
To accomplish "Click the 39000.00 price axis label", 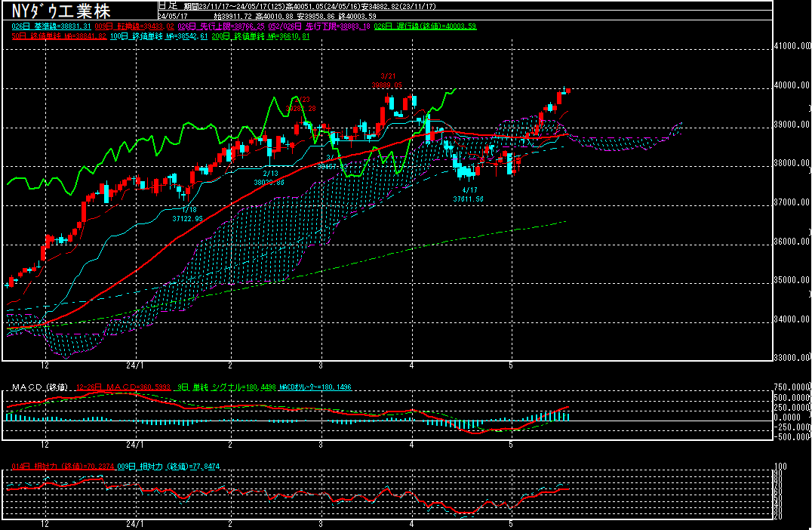I will tap(792, 125).
